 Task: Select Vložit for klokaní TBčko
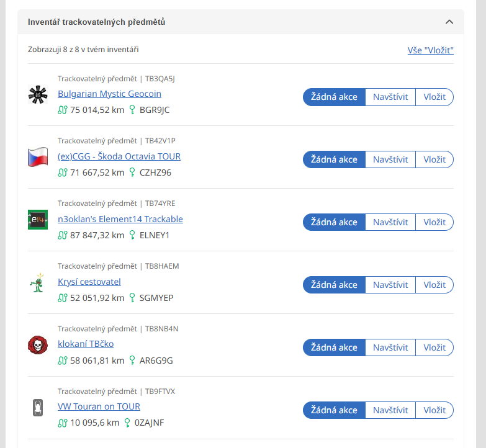[434, 347]
